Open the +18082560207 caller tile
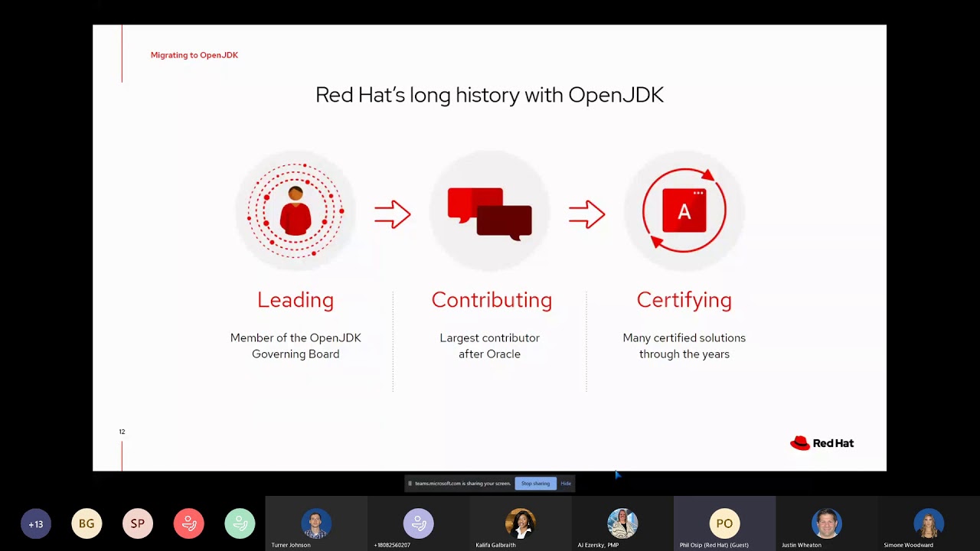980x551 pixels. click(418, 523)
